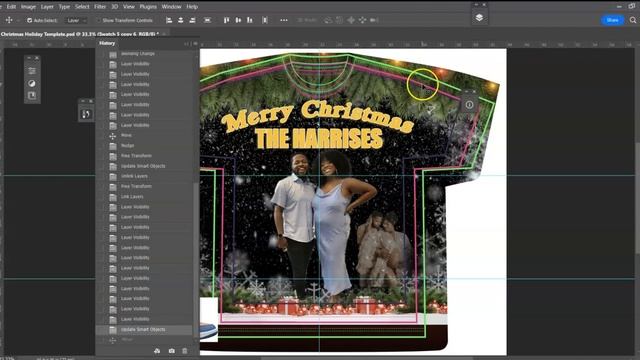640x360 pixels.
Task: Collapse the History panel with double arrows
Action: pos(187,43)
